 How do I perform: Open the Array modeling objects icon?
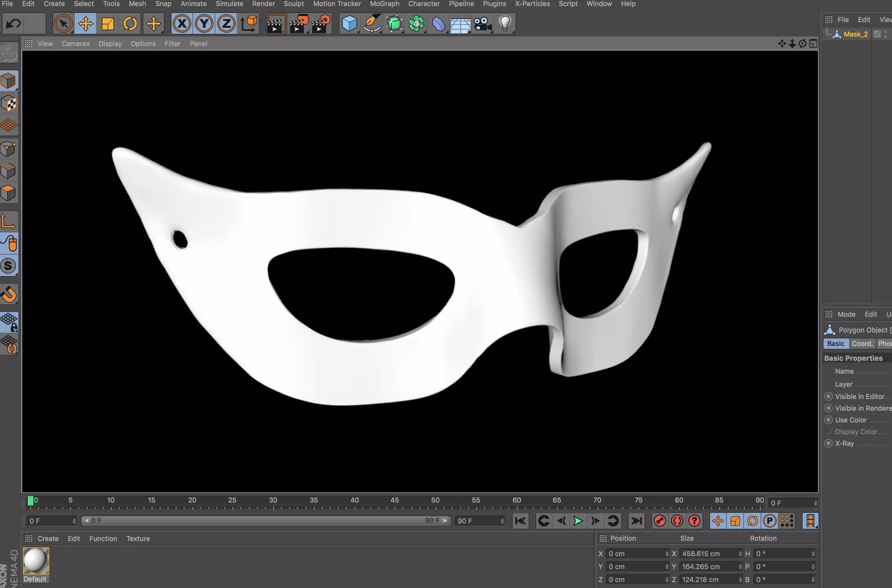click(x=416, y=24)
